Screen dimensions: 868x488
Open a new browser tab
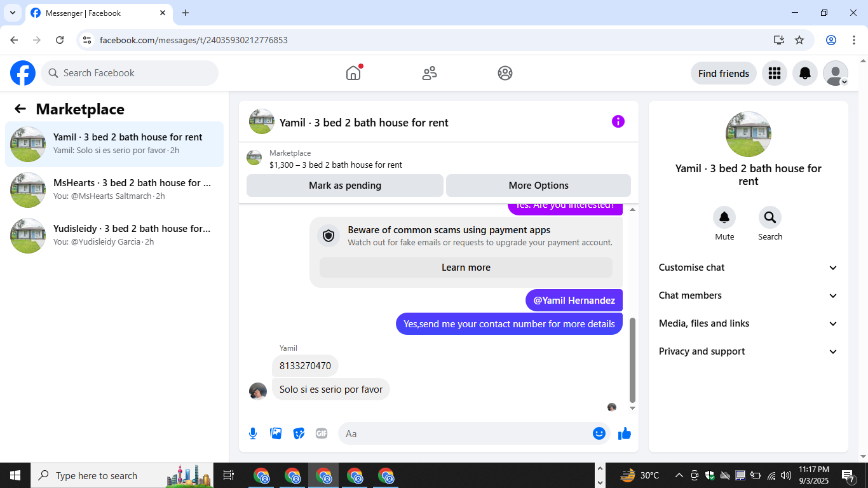click(186, 13)
